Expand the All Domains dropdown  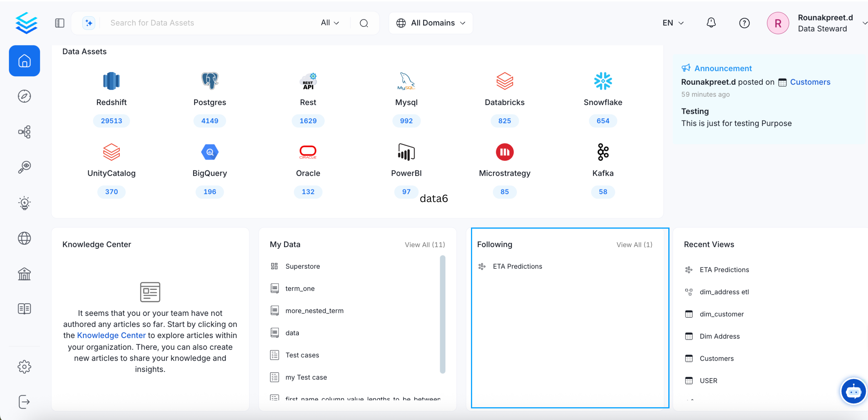431,23
